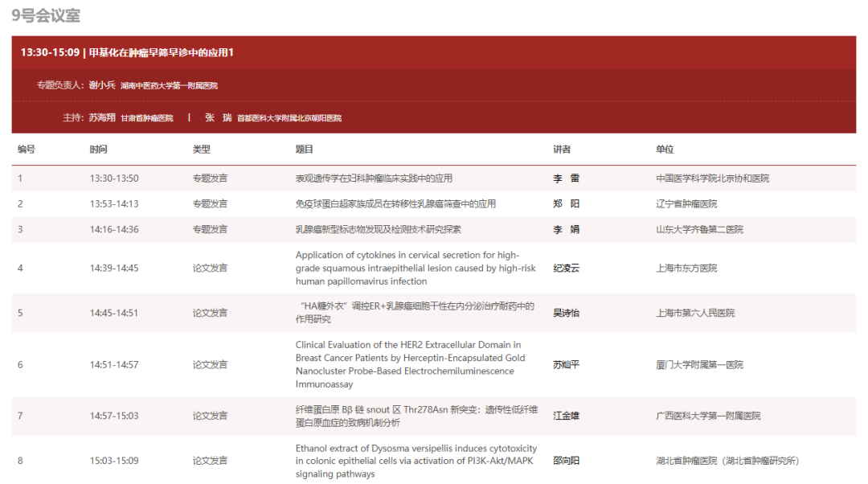Viewport: 868px width, 484px height.
Task: Click title 乳腺癌新型标志物发现及检测技术研究探索
Action: (x=378, y=229)
